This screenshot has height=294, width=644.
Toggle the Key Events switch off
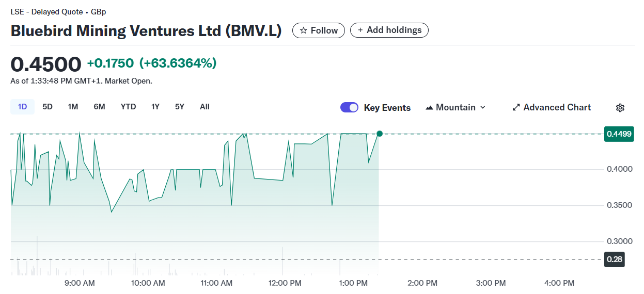349,107
